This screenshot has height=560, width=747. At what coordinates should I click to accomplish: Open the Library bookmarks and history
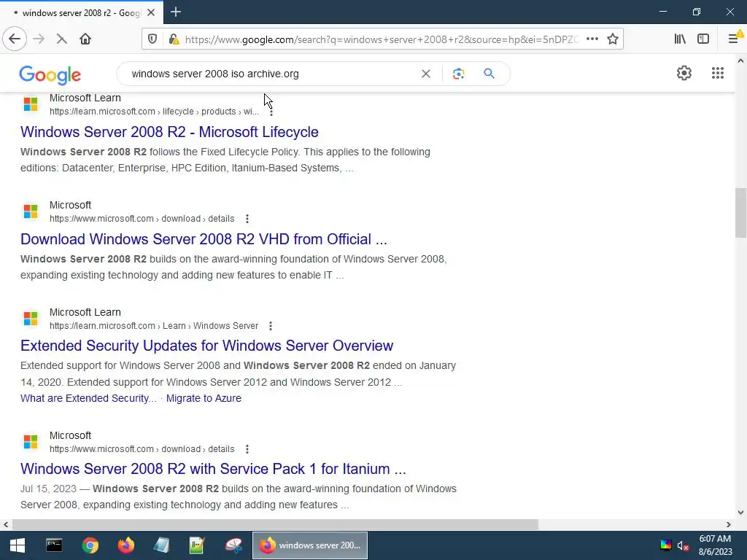680,39
